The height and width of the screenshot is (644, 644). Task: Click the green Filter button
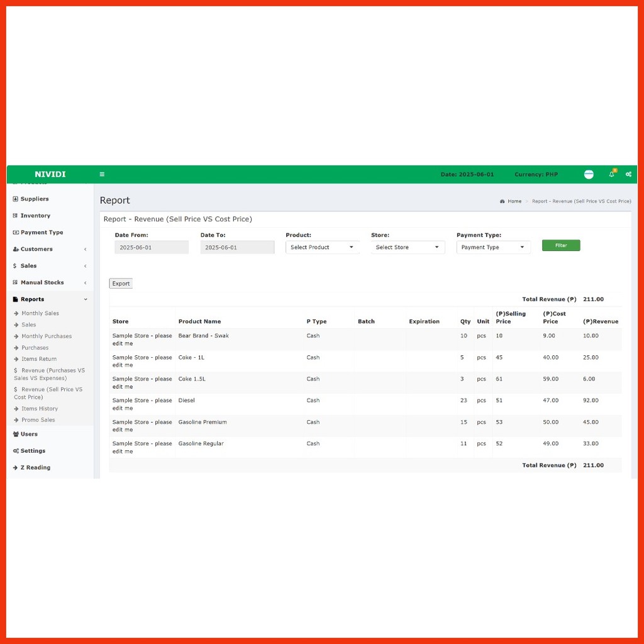[561, 245]
